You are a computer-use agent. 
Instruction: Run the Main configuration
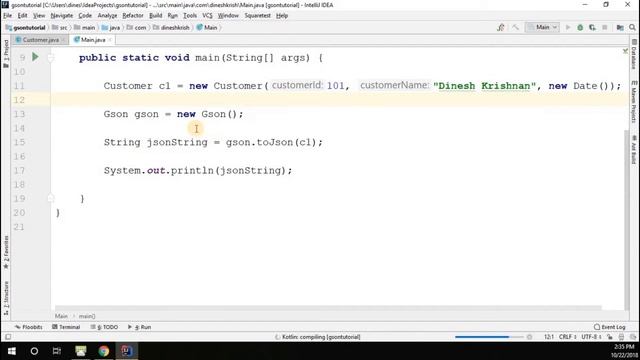[x=567, y=27]
